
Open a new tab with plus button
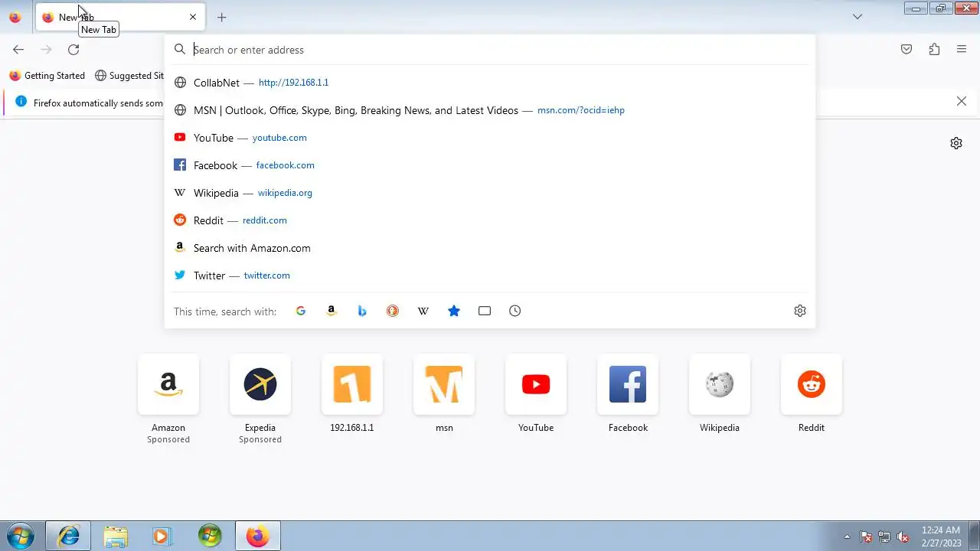[x=221, y=17]
